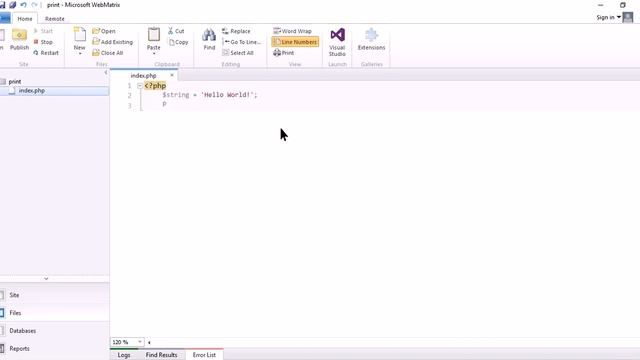Click the horizontal scrollbar left arrow
Screen dimensions: 640x360
(149, 342)
